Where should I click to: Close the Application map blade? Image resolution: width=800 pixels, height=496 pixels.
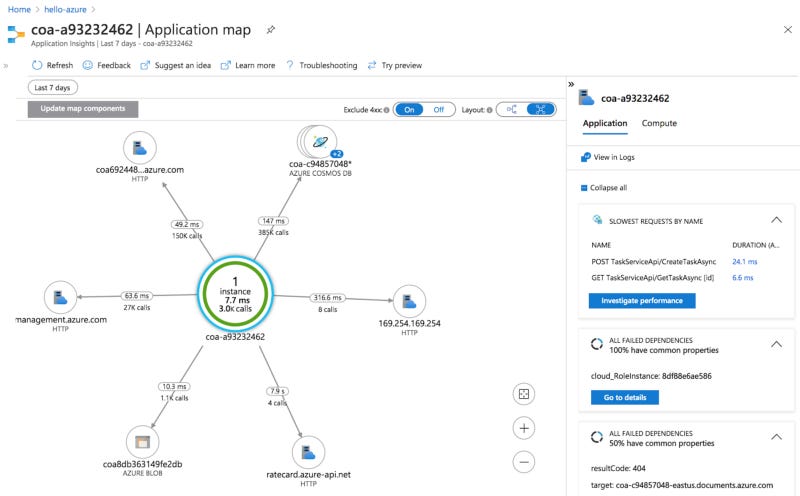[x=788, y=30]
